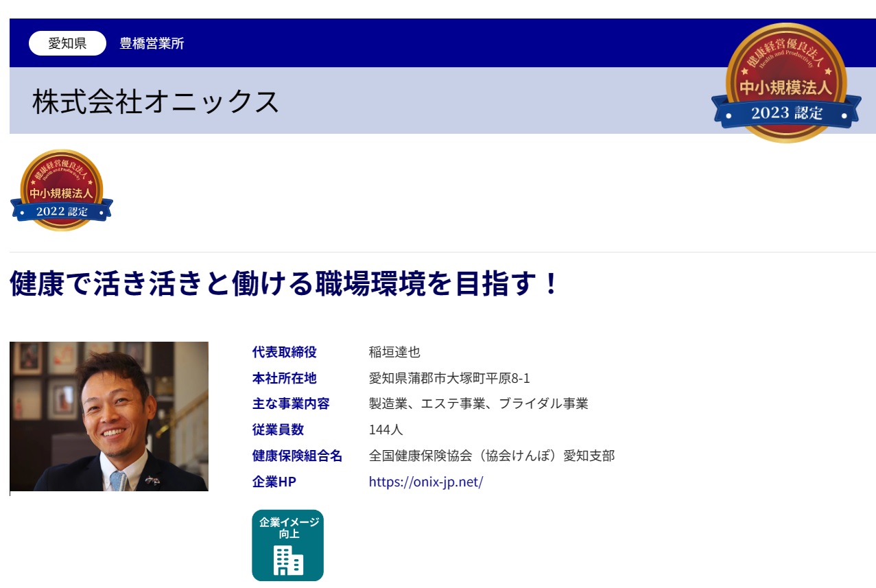The height and width of the screenshot is (588, 876).
Task: Click the 2022 certification badge
Action: (x=62, y=191)
